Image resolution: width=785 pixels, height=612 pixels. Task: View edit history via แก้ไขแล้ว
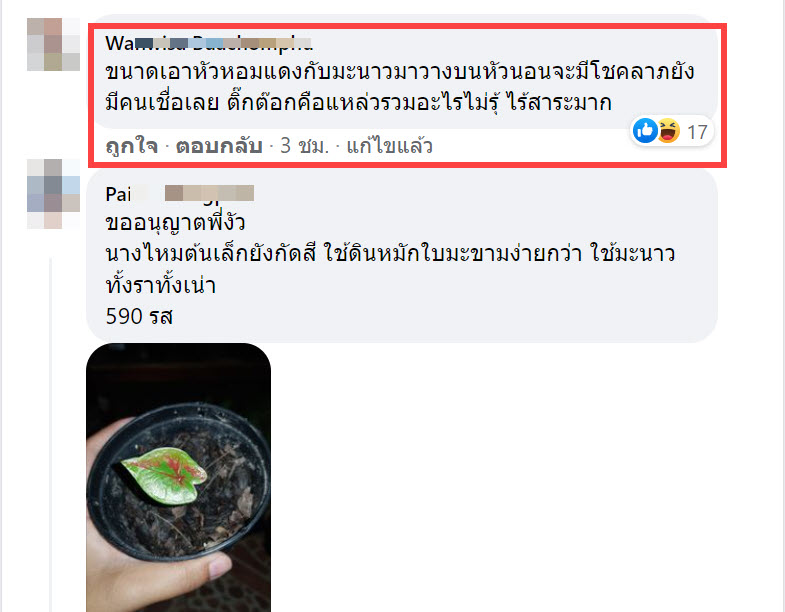click(389, 146)
